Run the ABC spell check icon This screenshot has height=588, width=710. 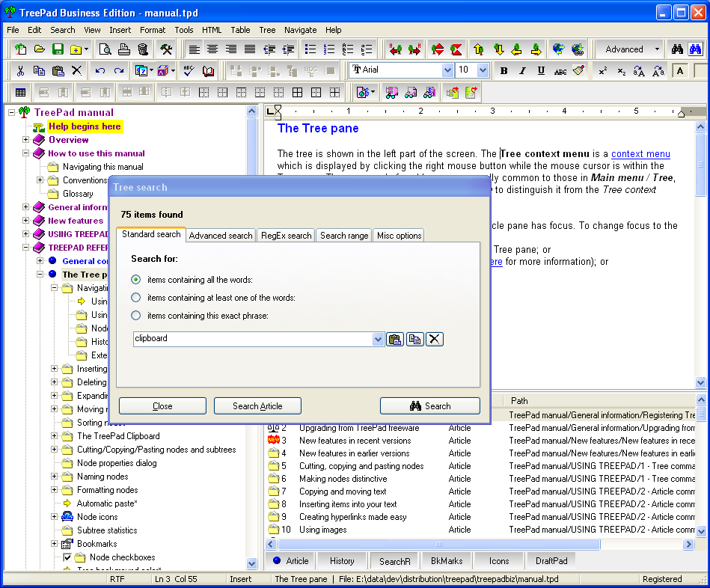189,70
